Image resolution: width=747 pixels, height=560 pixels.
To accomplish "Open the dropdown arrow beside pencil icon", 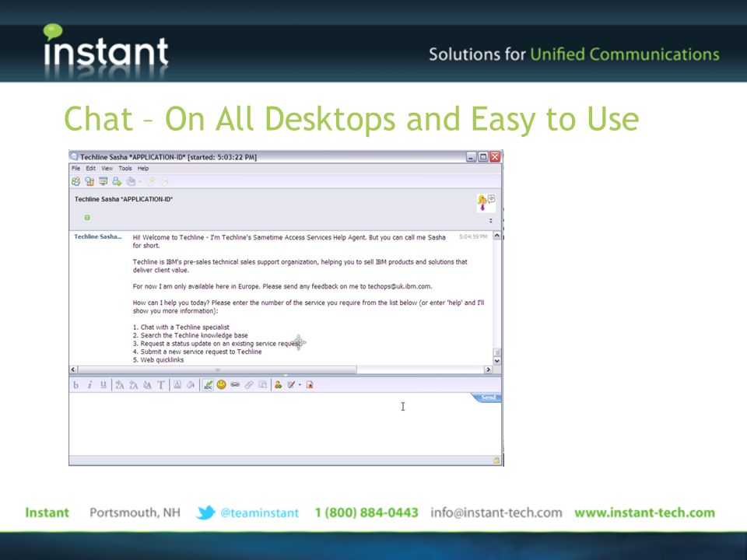I will click(300, 385).
